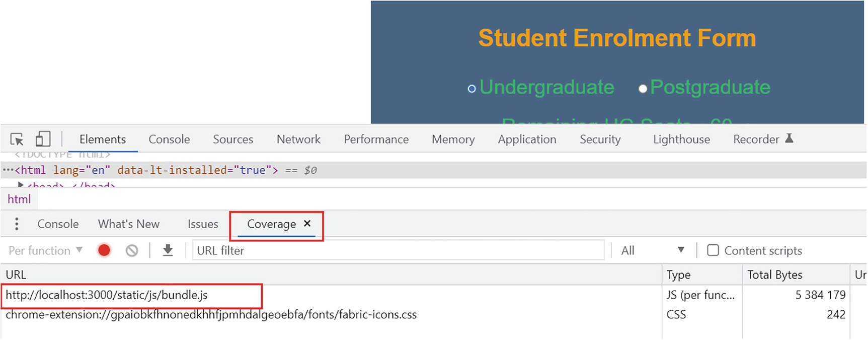The height and width of the screenshot is (340, 868).
Task: Activate the inspect element picker icon
Action: 17,139
